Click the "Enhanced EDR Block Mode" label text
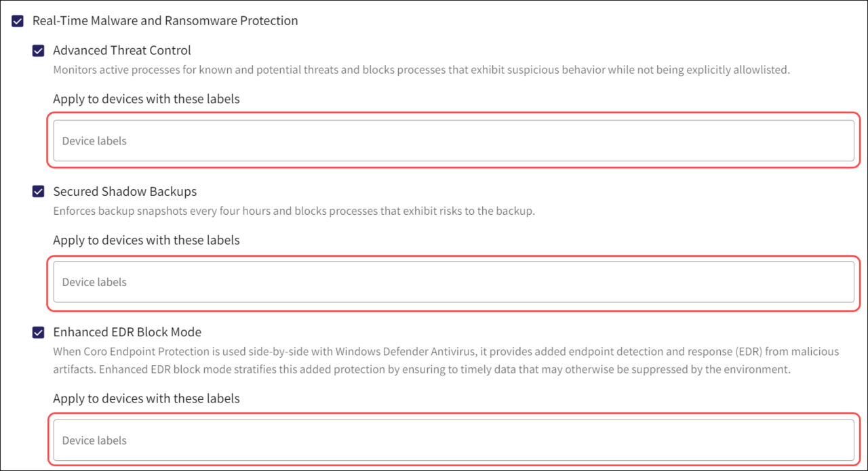 coord(127,333)
